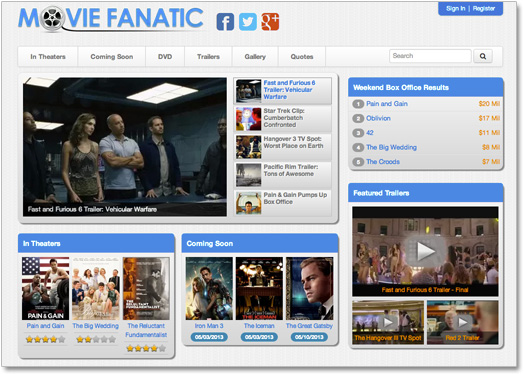This screenshot has height=374, width=524.
Task: Click the star rating under Pain and Gain
Action: 45,340
